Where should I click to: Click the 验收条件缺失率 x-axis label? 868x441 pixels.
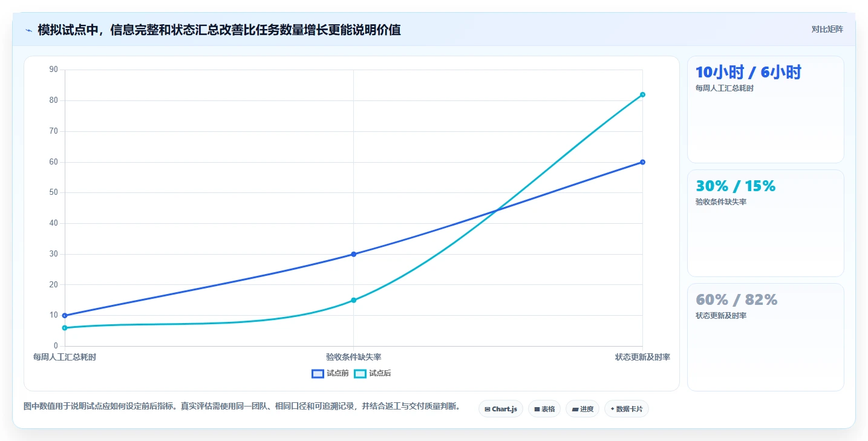(x=354, y=358)
